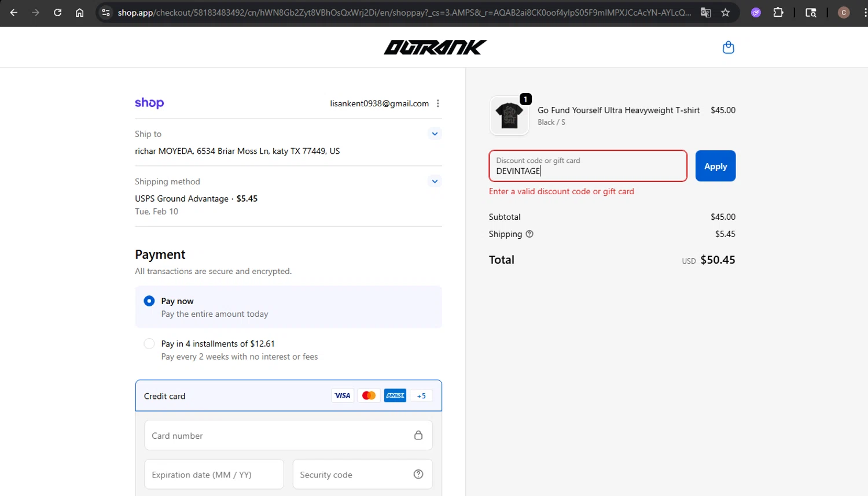Click the OUTRANK store logo
This screenshot has width=868, height=496.
[x=435, y=47]
